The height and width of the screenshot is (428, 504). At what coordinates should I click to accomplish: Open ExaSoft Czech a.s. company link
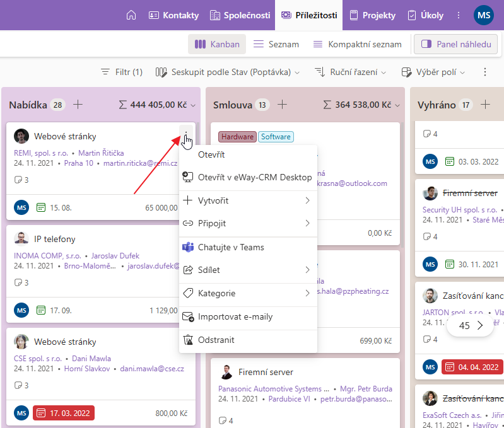[452, 415]
